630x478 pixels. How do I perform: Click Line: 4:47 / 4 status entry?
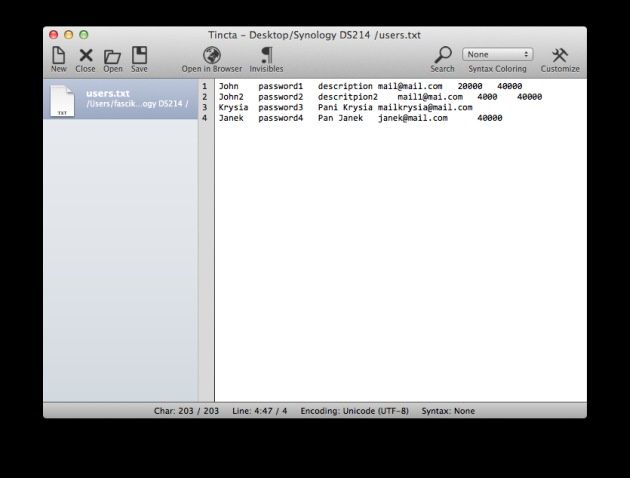point(260,411)
